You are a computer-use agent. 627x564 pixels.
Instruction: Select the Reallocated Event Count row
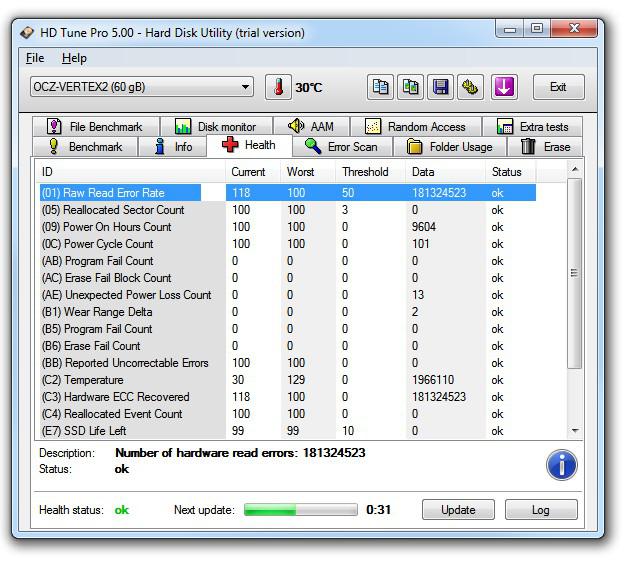pos(288,414)
